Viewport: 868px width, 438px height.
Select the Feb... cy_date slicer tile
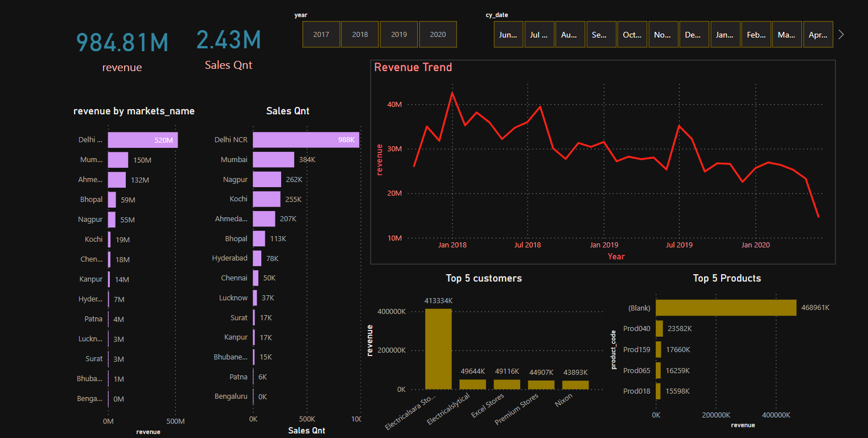pos(756,35)
